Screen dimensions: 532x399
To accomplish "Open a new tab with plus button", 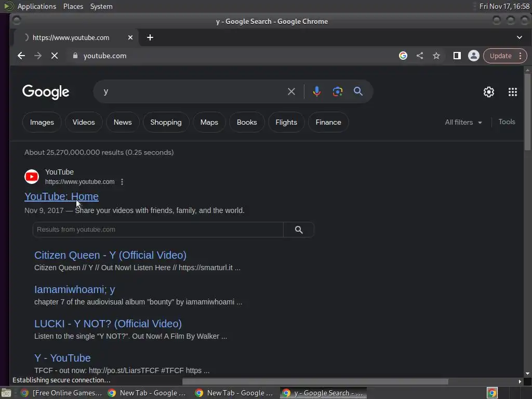I will pos(150,37).
